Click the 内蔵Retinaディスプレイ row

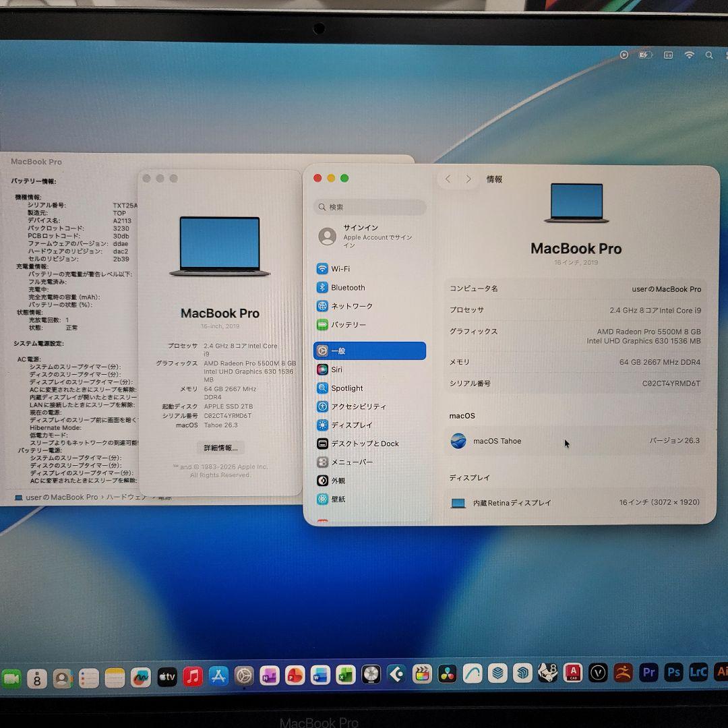pos(575,502)
